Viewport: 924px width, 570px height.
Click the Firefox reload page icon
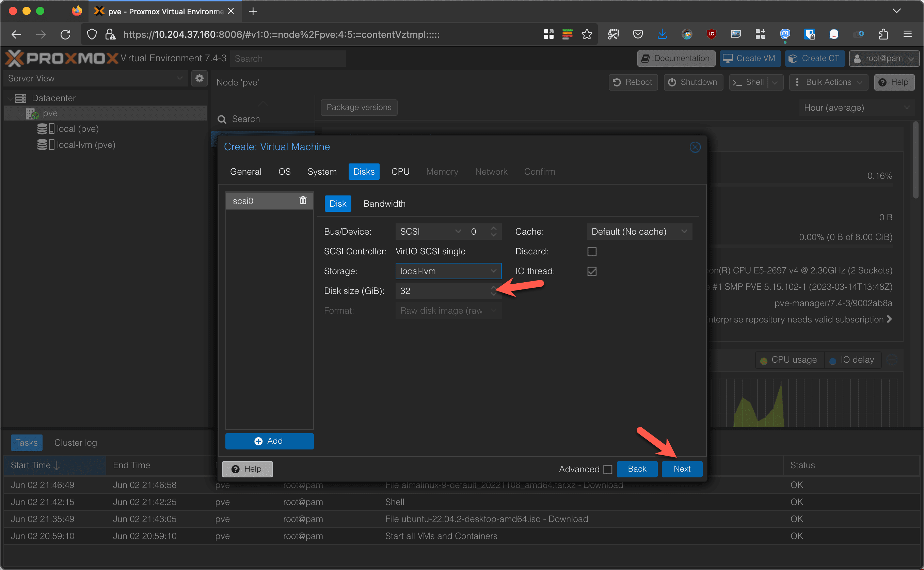coord(66,34)
